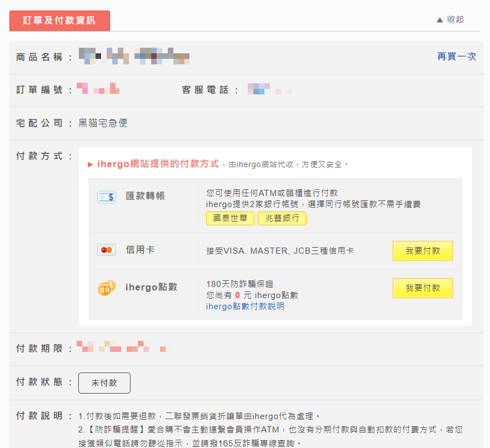Viewport: 490px width, 448px height.
Task: Click the ihergo點數 label
Action: coord(151,286)
